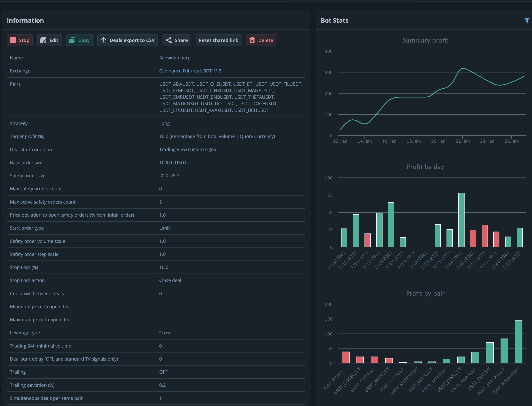Click the 1/24/2023 red loss bar
Screen dimensions: 532x406
point(485,236)
